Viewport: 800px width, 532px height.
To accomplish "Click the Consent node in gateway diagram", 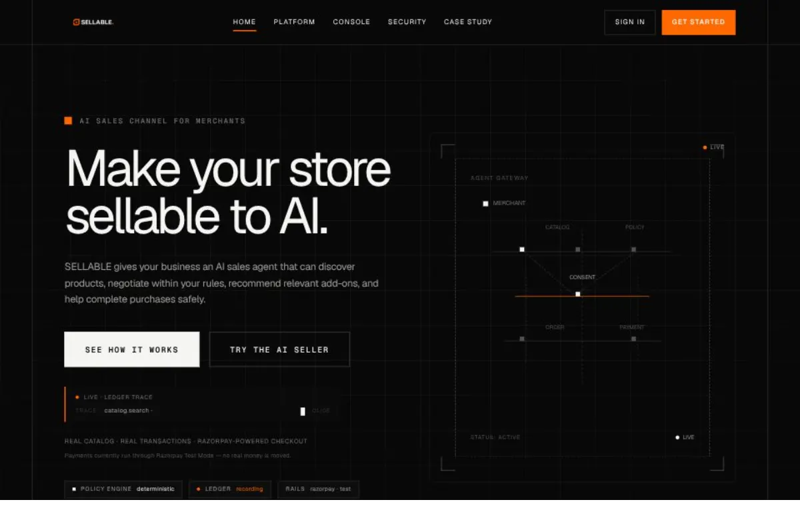I will pyautogui.click(x=578, y=294).
